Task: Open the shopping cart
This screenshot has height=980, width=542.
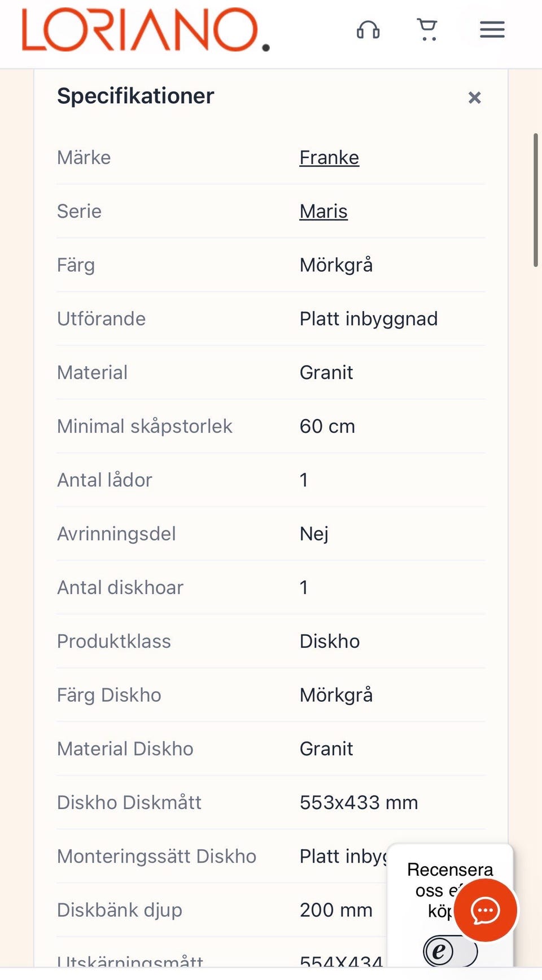Action: click(x=427, y=30)
